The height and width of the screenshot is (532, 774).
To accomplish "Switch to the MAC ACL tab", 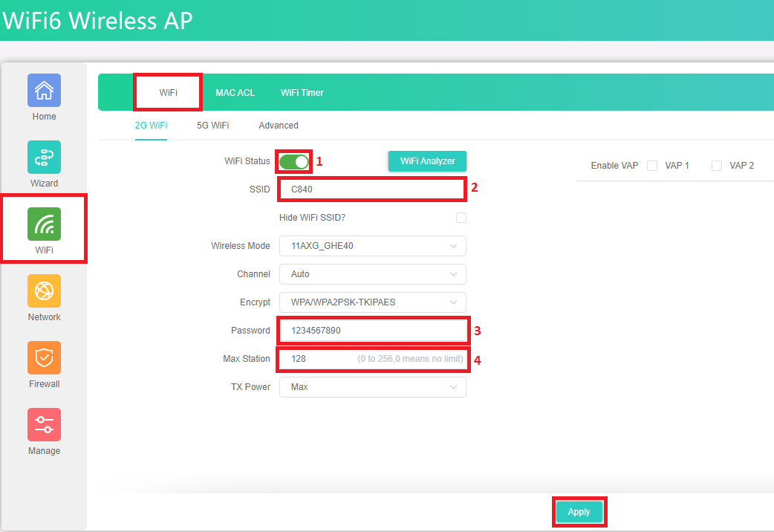I will (x=235, y=93).
